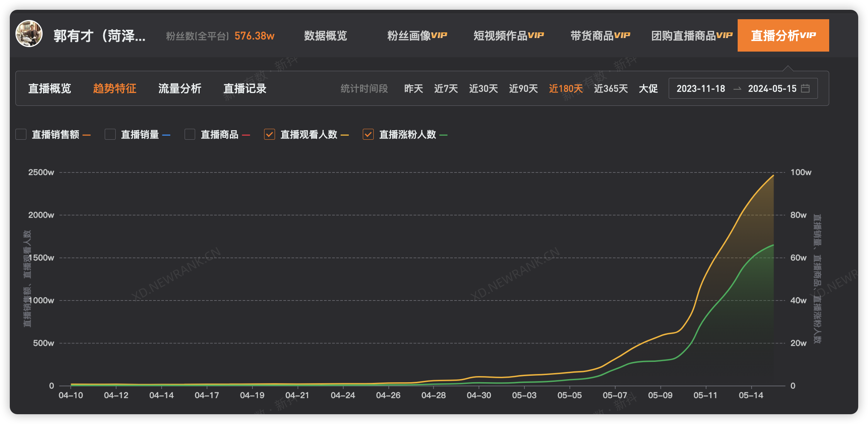Enable the 直播销售额 checkbox
Image resolution: width=868 pixels, height=424 pixels.
point(21,134)
